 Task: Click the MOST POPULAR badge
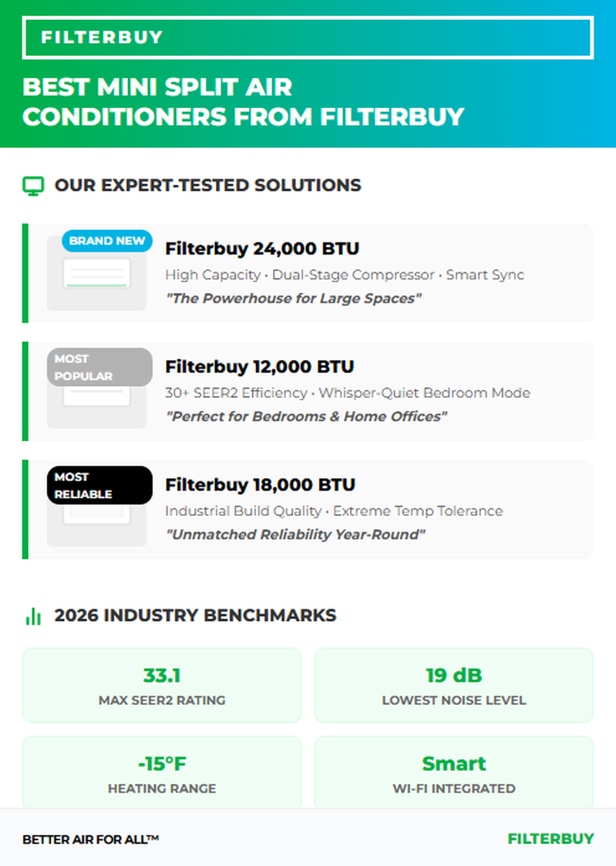[99, 367]
